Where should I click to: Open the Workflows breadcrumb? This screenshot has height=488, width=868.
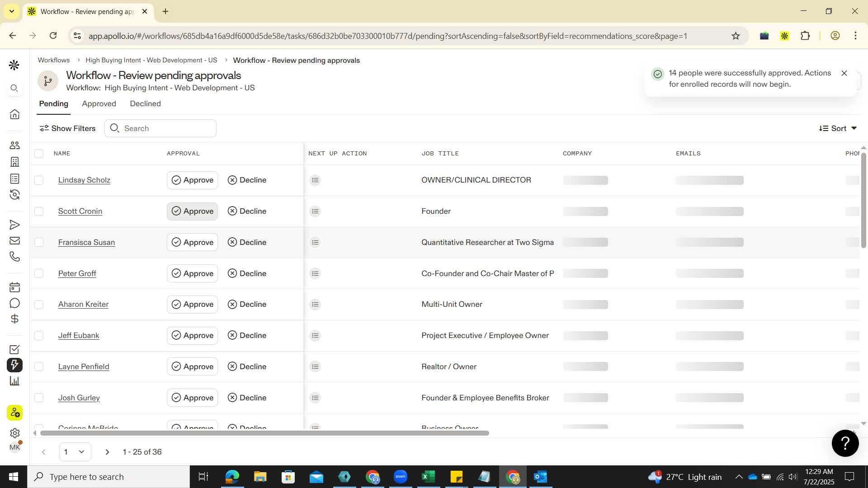tap(54, 60)
